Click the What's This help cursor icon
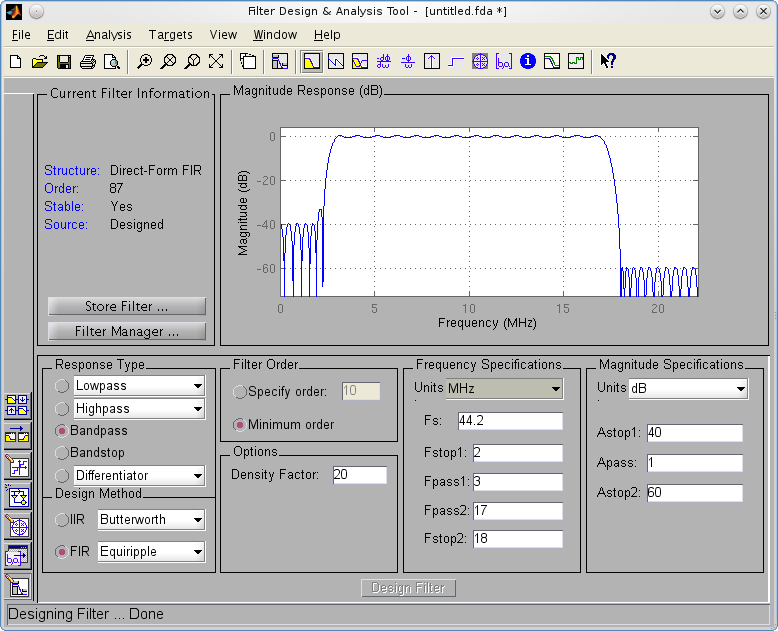The width and height of the screenshot is (778, 631). click(x=607, y=61)
